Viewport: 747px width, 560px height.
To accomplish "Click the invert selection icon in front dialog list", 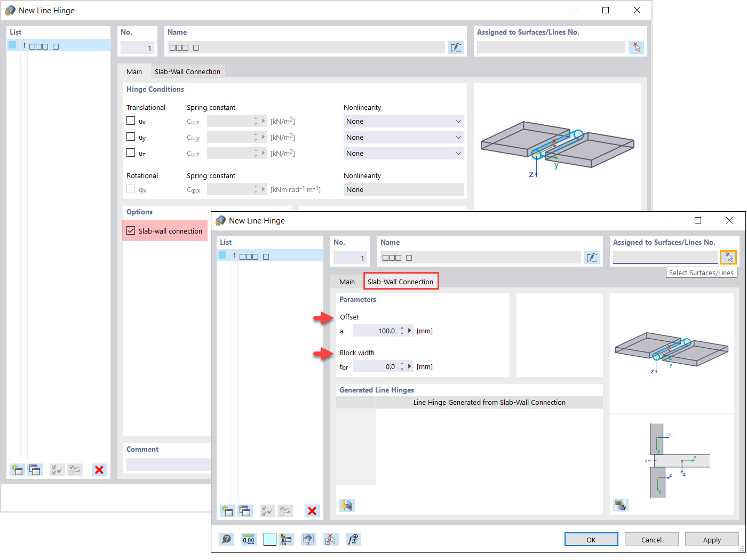I will tap(285, 511).
